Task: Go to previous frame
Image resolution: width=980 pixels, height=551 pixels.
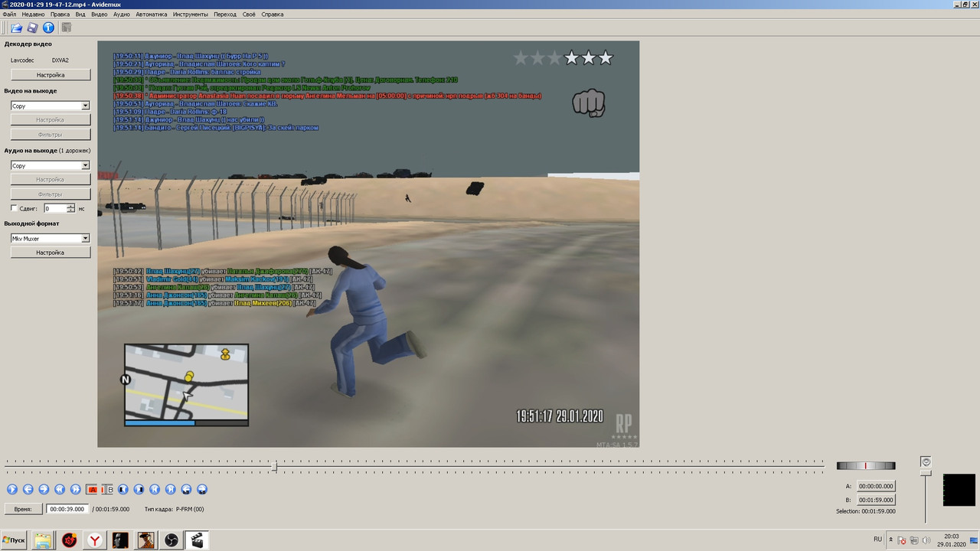Action: click(x=28, y=489)
